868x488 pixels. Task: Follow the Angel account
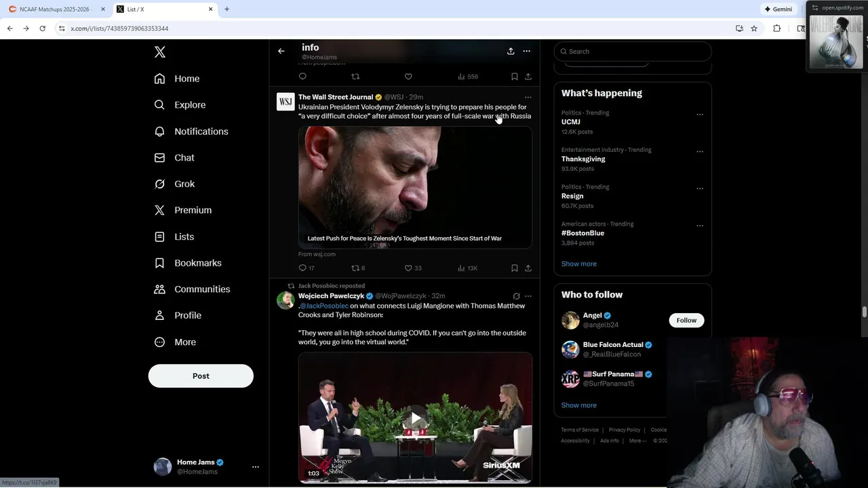tap(686, 321)
